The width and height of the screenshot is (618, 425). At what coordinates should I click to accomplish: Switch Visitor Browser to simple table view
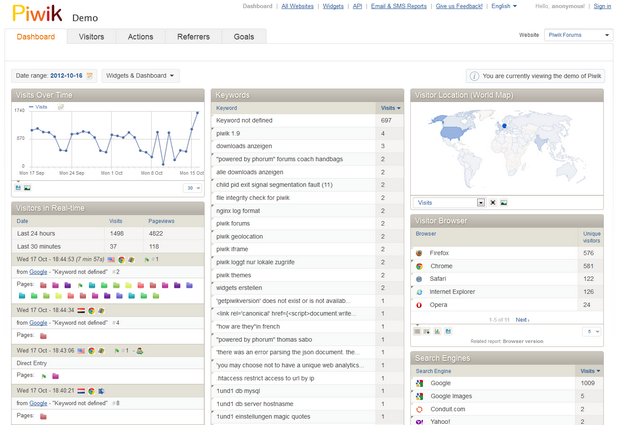pos(417,332)
